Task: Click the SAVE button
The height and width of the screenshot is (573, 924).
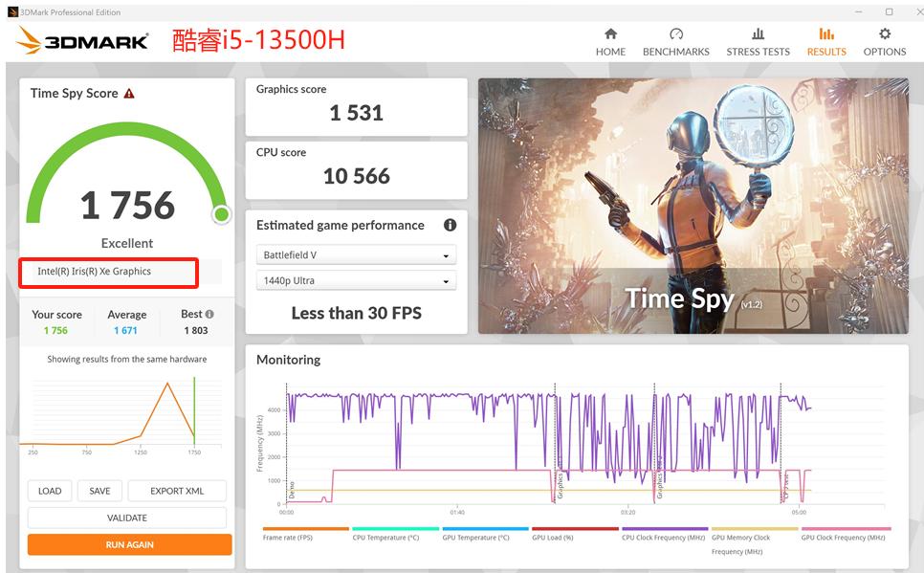Action: coord(99,491)
